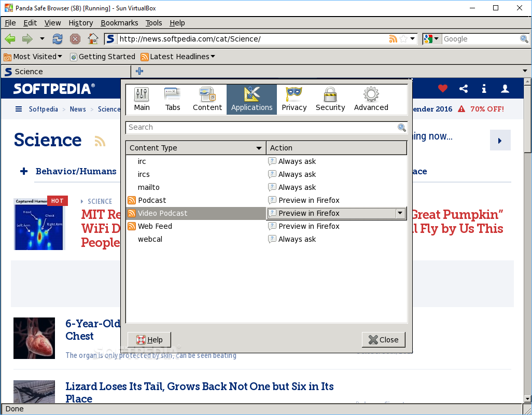This screenshot has width=532, height=415.
Task: Click the search magnifier in the Google box
Action: 524,39
